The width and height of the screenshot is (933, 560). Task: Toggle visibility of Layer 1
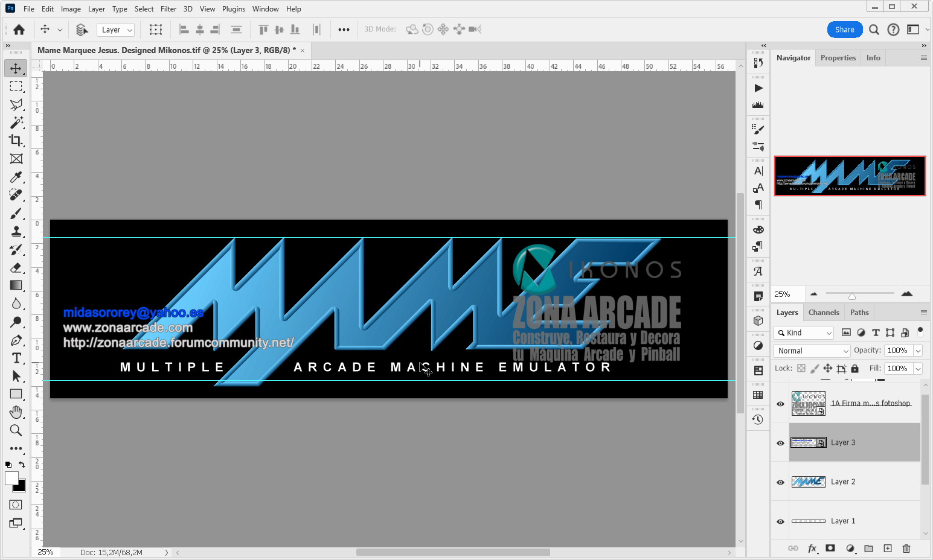[780, 521]
